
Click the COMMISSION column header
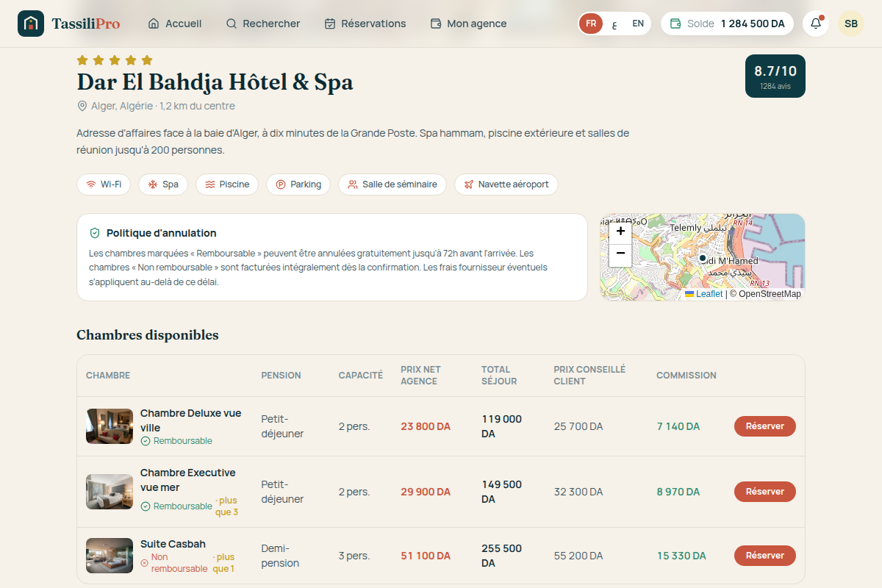point(686,376)
